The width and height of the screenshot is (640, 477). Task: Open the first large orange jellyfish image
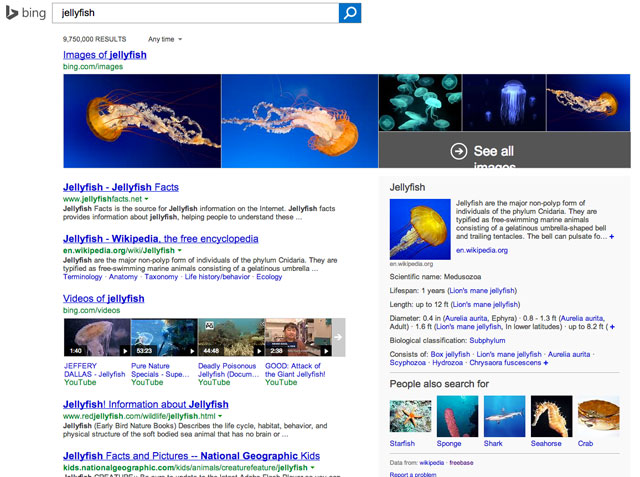(x=142, y=121)
